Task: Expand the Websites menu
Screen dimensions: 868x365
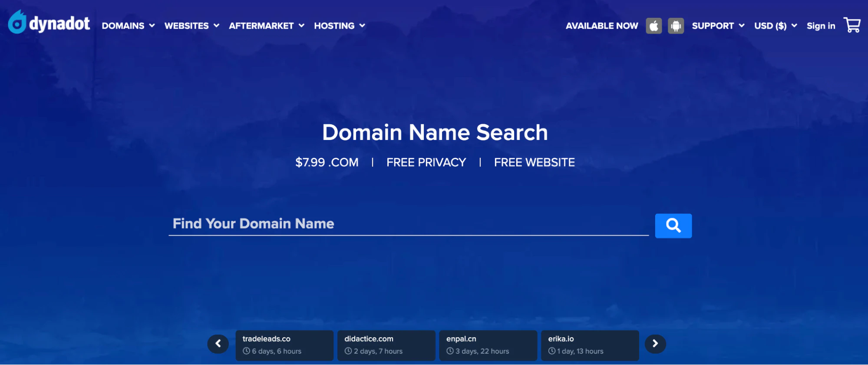Action: pyautogui.click(x=191, y=26)
